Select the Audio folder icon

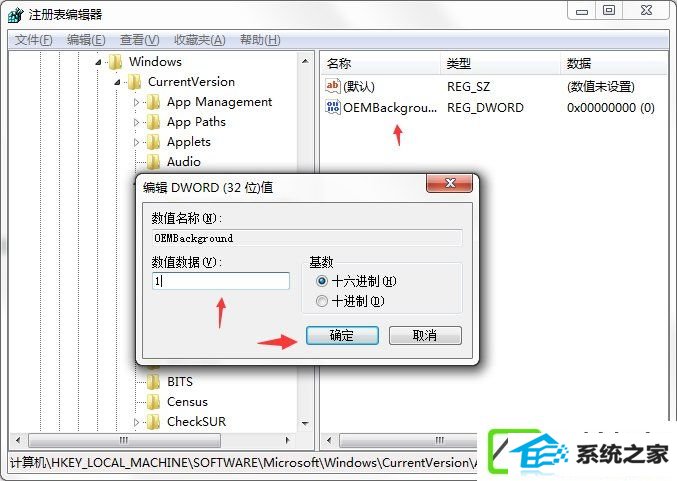pos(153,161)
